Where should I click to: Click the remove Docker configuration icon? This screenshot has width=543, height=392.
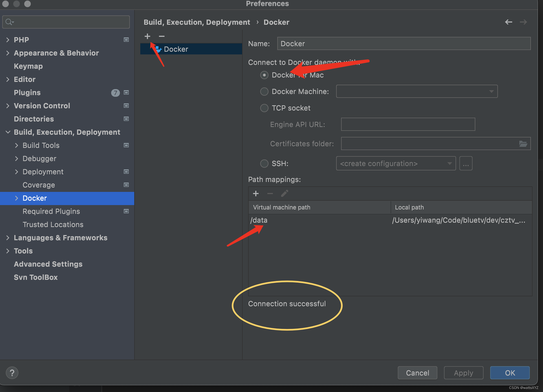pos(161,36)
